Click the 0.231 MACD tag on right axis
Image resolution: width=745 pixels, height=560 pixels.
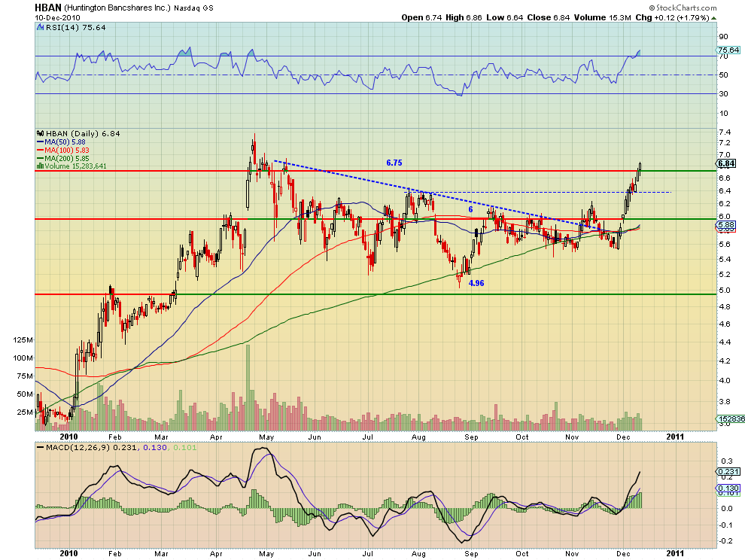pos(728,472)
